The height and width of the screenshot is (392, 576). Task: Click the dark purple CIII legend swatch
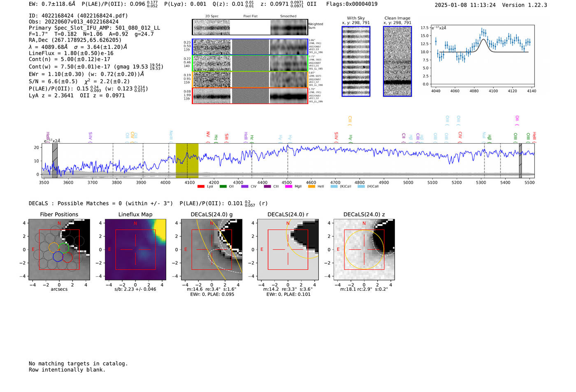[x=267, y=187]
